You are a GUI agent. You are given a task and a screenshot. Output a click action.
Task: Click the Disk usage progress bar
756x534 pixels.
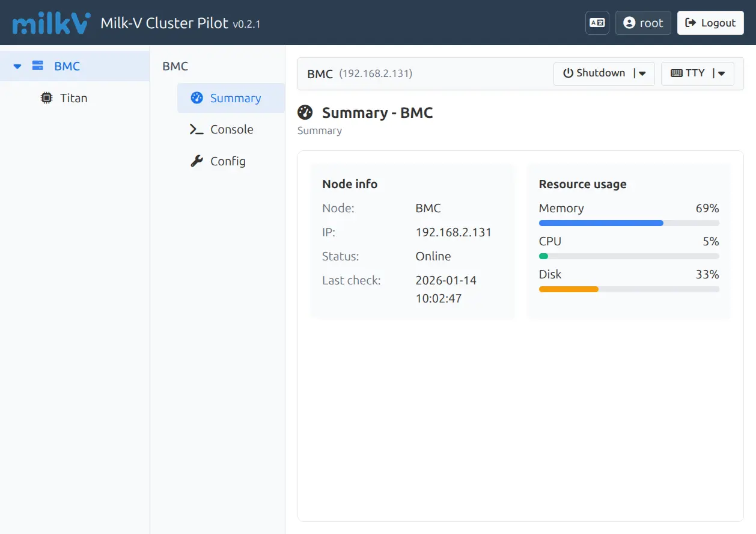point(629,289)
